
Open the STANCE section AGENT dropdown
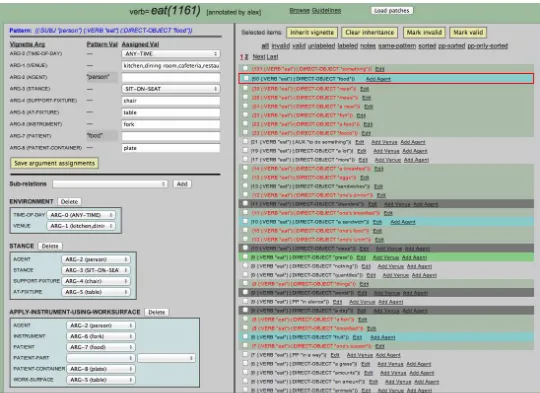[96, 259]
